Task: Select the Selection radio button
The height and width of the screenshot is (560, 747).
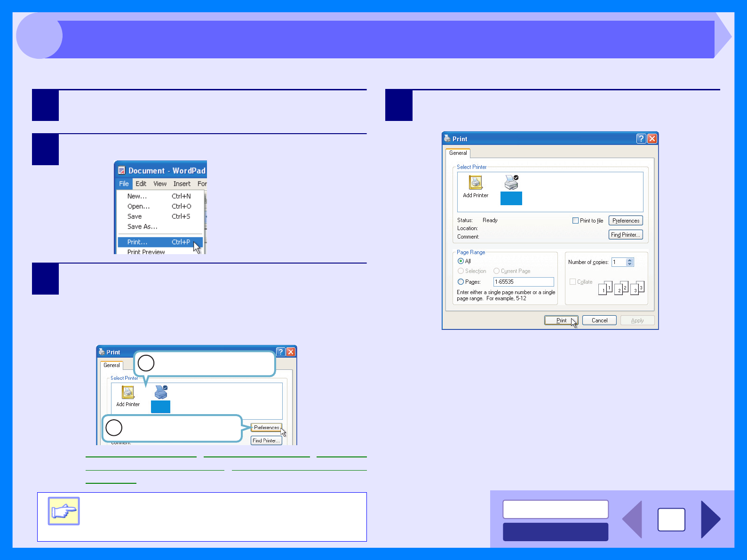Action: tap(461, 271)
